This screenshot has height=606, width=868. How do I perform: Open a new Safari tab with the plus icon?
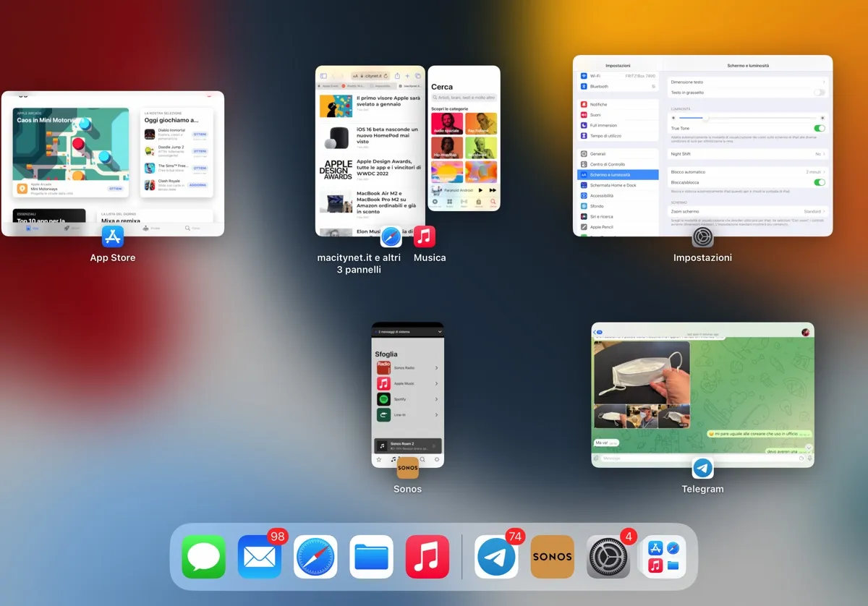point(407,76)
